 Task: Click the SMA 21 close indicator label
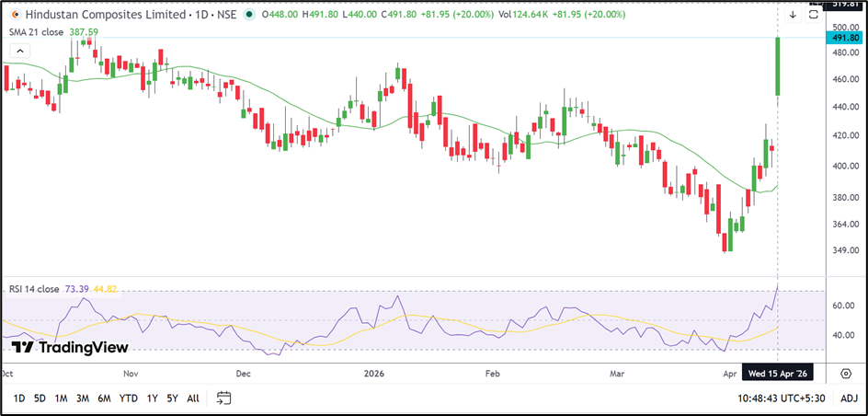[x=37, y=31]
